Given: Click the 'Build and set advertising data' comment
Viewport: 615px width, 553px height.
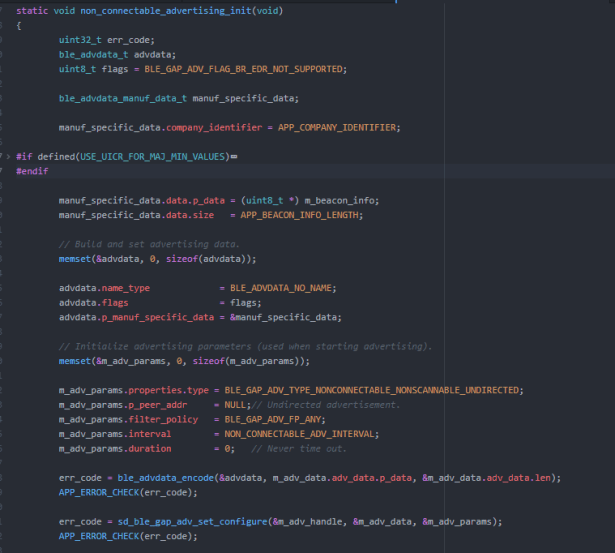Looking at the screenshot, I should click(x=149, y=244).
